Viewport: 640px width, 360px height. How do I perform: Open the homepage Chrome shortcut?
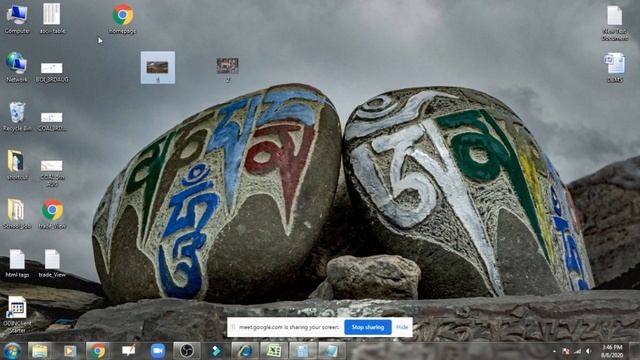point(122,19)
